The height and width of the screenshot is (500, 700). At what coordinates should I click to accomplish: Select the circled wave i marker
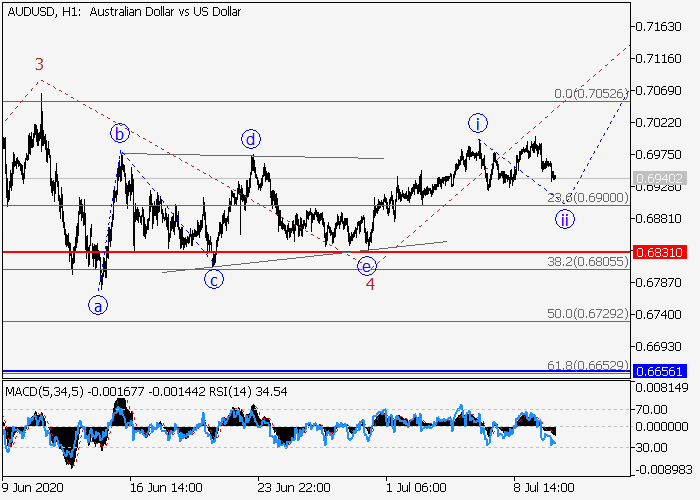pos(479,123)
